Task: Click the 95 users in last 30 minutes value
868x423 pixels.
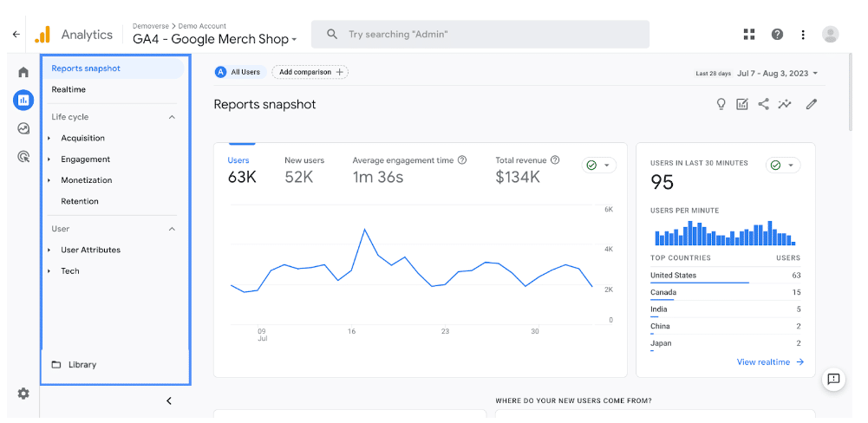Action: click(x=662, y=182)
